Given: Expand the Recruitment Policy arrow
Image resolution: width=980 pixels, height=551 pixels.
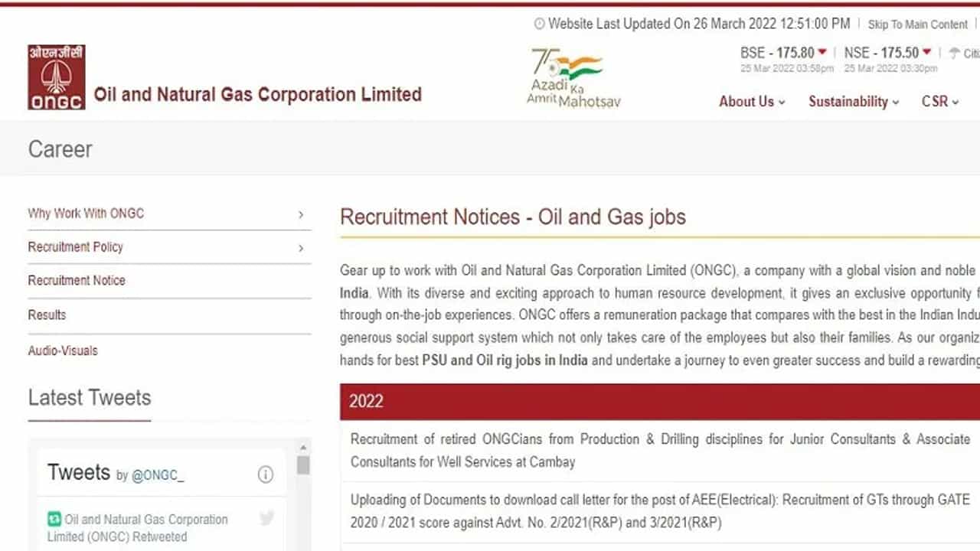Looking at the screenshot, I should [x=301, y=248].
